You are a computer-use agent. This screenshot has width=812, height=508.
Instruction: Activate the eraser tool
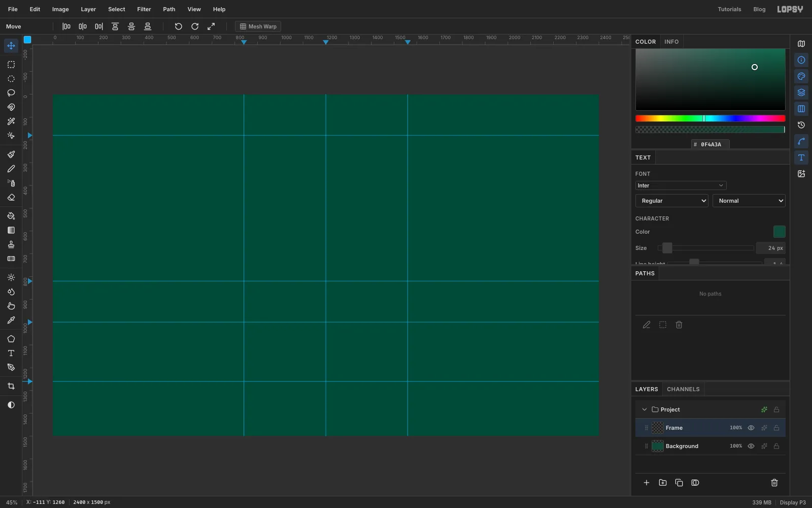click(x=11, y=197)
